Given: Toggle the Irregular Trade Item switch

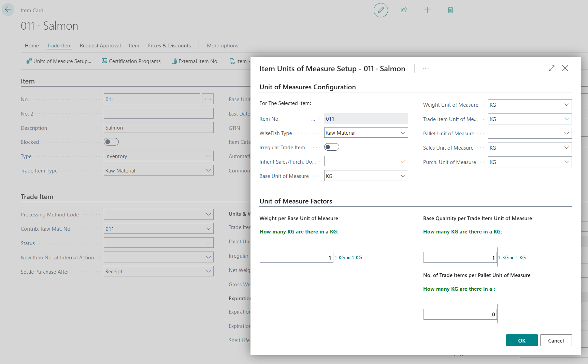Looking at the screenshot, I should (x=331, y=147).
